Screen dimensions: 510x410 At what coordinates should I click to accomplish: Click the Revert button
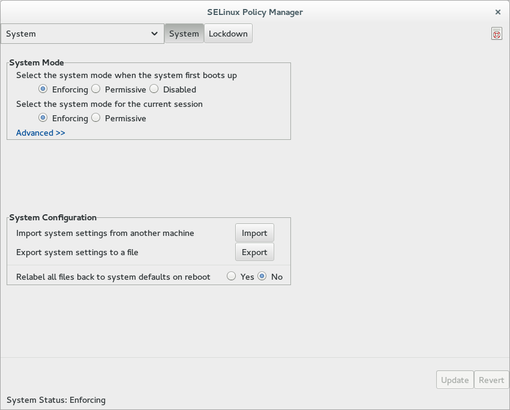(x=491, y=380)
